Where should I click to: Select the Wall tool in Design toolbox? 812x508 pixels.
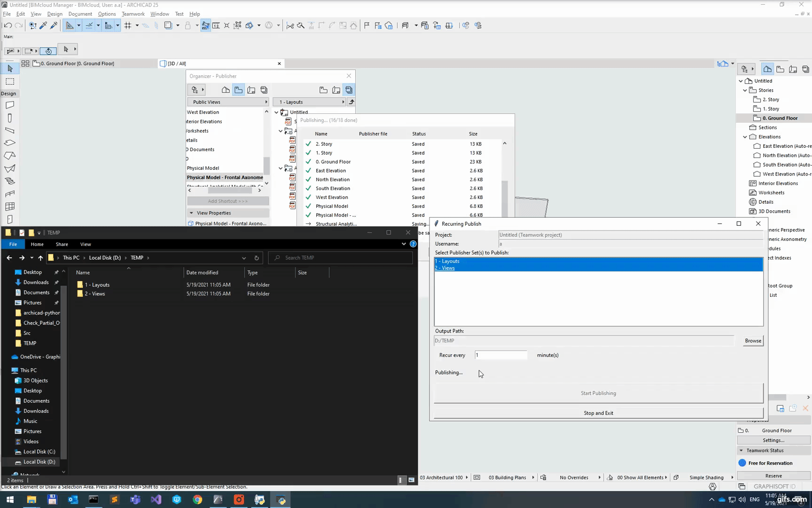[x=10, y=105]
